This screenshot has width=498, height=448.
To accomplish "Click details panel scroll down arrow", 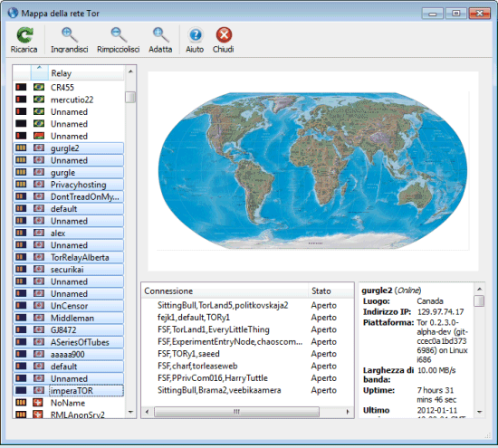I will [480, 412].
